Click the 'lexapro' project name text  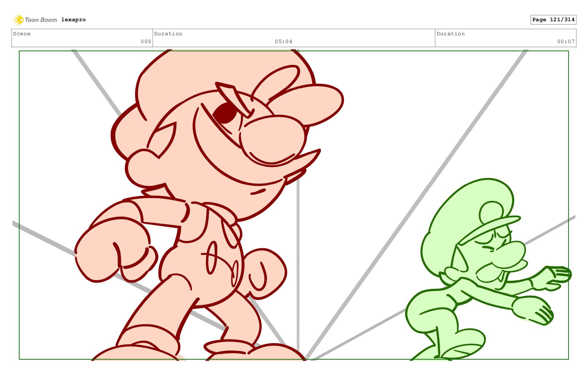73,20
